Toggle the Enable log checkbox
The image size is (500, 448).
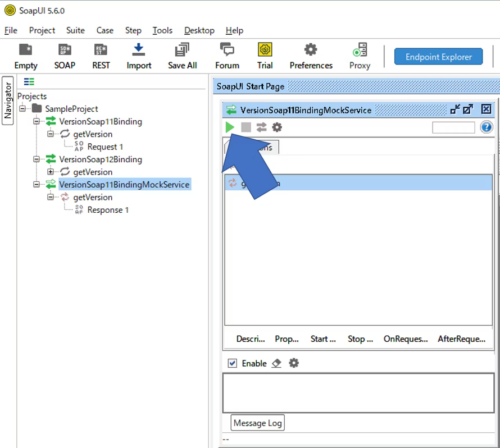(x=233, y=363)
